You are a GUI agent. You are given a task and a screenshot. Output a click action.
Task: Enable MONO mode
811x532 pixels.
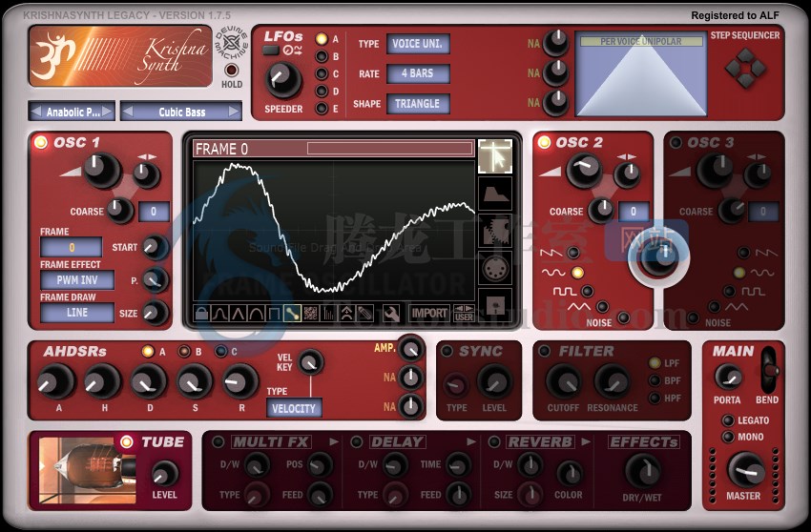point(728,437)
